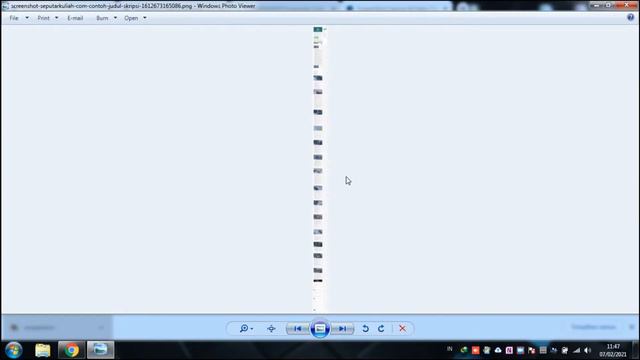Open the Windows Start menu
This screenshot has height=360, width=640.
[13, 350]
